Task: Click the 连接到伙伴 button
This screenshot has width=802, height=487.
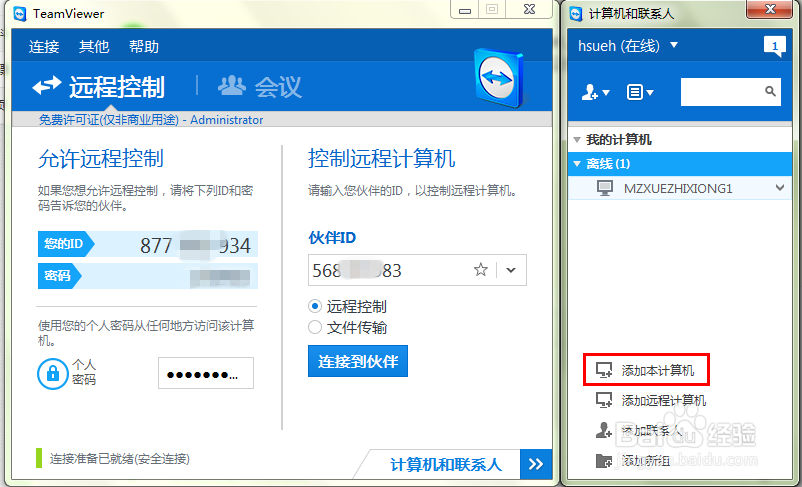Action: pos(358,361)
